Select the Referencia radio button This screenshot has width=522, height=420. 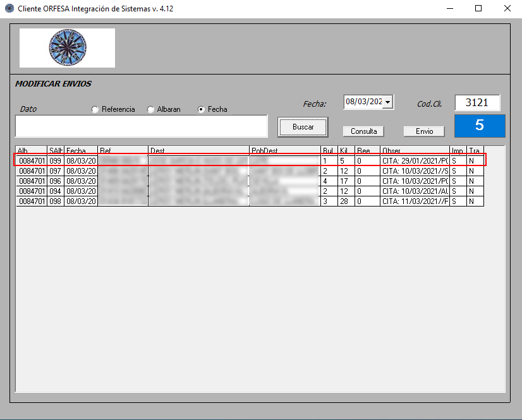[95, 109]
